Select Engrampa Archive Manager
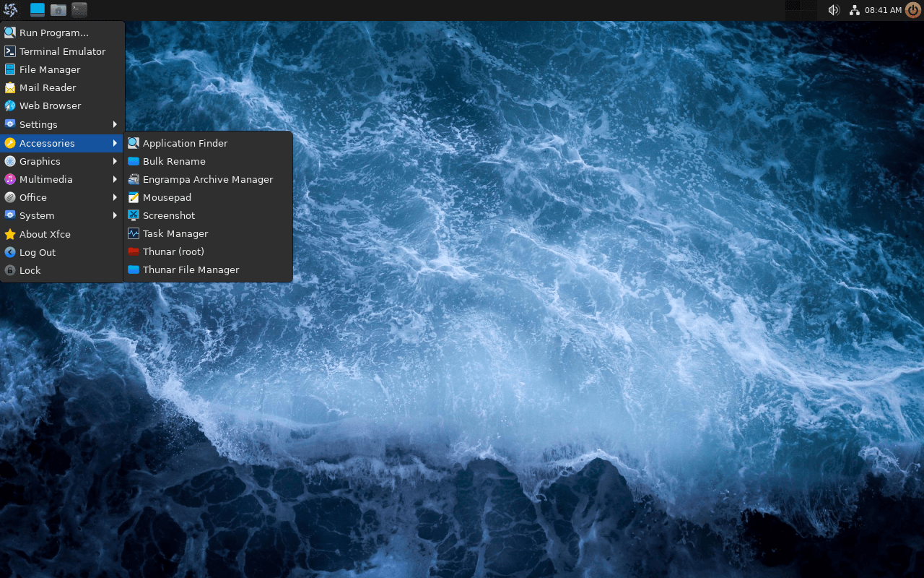Image resolution: width=924 pixels, height=578 pixels. tap(207, 179)
